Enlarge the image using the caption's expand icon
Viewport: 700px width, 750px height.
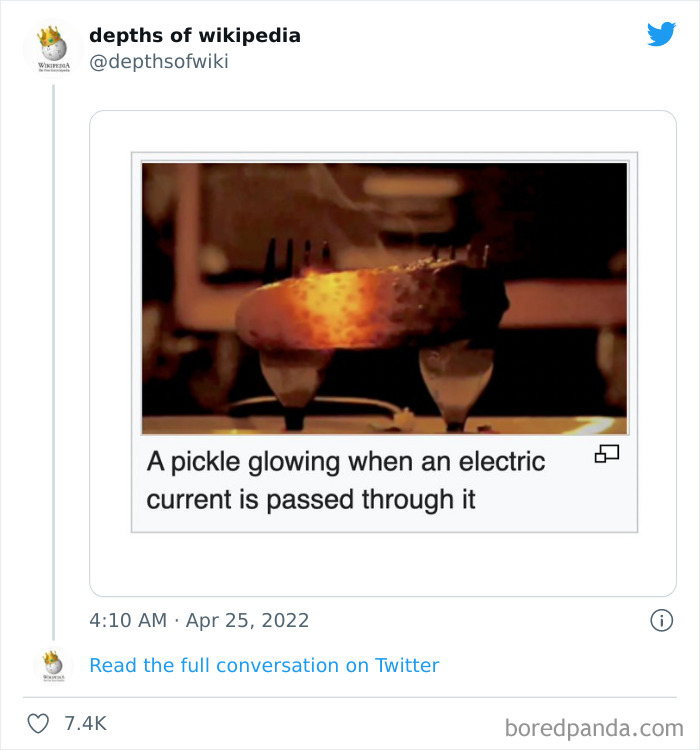coord(607,455)
